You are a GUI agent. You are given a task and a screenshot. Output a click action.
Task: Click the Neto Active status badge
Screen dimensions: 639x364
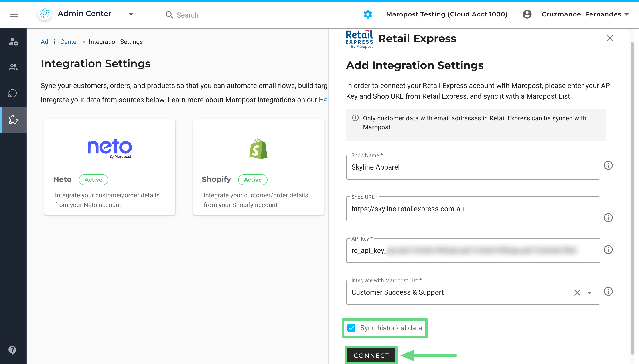click(x=93, y=180)
